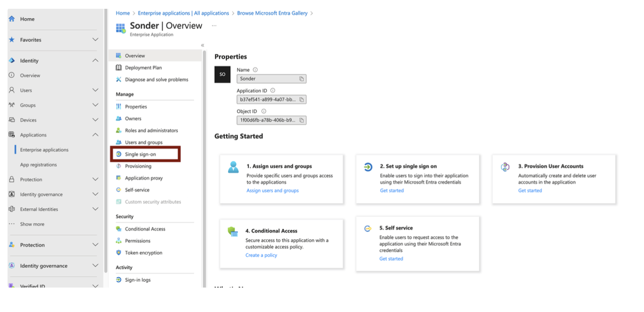644x312 pixels.
Task: Collapse the menu with double-chevron icon
Action: 202,45
